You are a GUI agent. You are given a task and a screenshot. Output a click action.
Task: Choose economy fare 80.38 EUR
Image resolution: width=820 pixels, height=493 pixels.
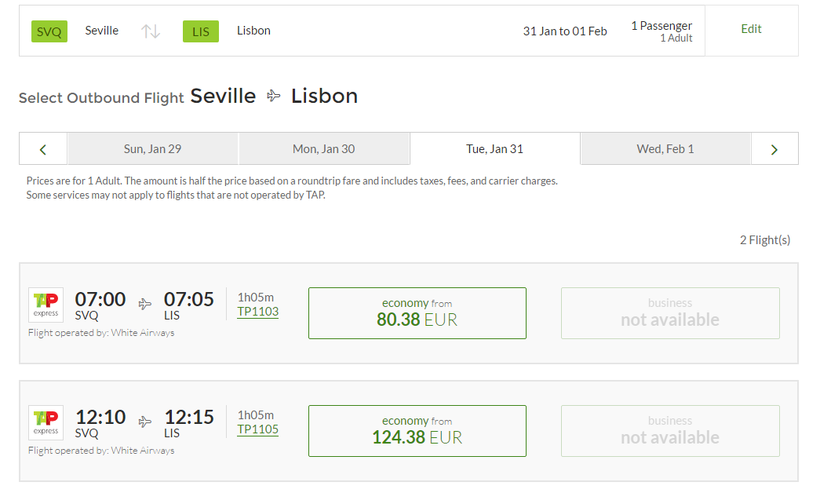[417, 313]
